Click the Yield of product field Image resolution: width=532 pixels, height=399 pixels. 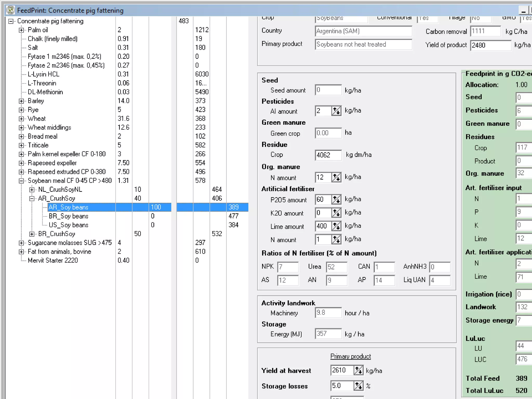point(490,45)
